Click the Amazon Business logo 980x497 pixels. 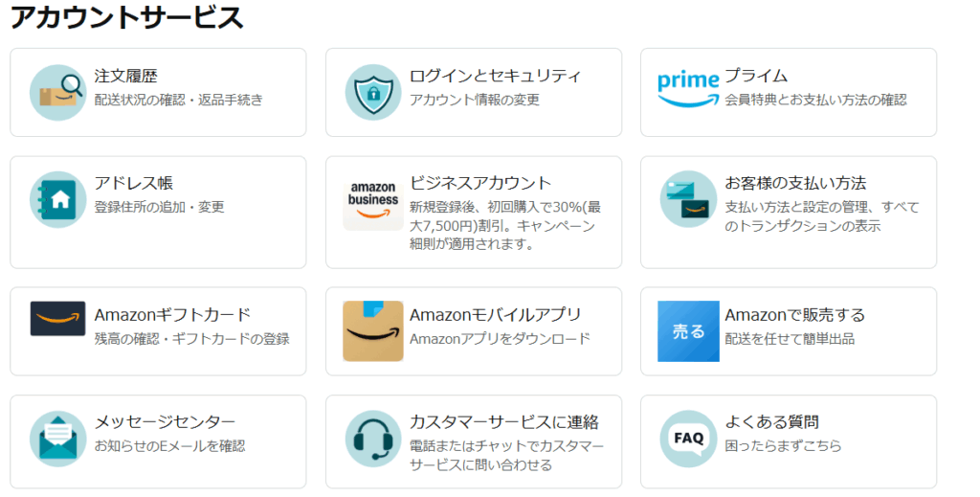coord(373,205)
